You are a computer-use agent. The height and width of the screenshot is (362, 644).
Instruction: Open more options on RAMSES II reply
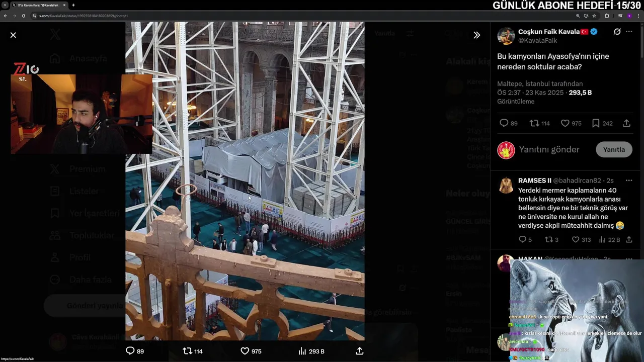[x=629, y=180]
